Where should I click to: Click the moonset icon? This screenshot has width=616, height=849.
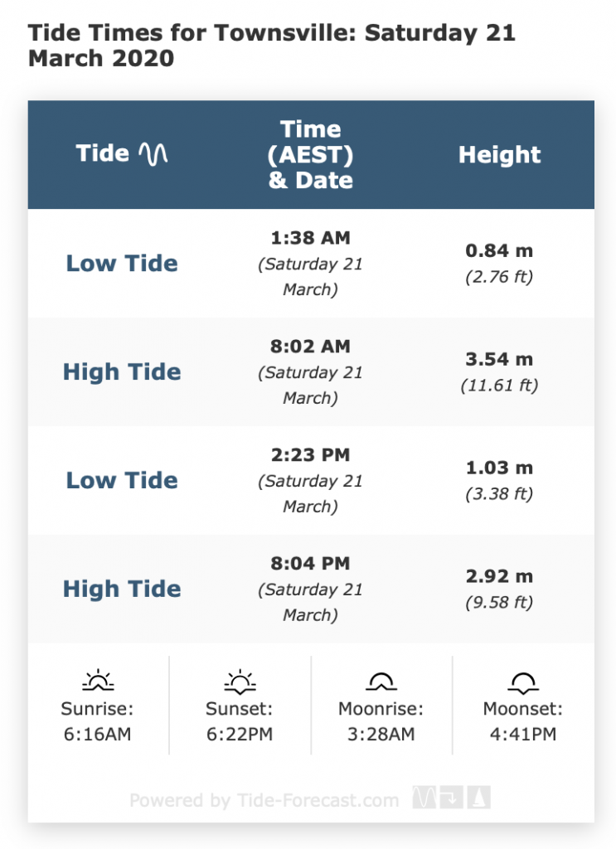tap(523, 682)
